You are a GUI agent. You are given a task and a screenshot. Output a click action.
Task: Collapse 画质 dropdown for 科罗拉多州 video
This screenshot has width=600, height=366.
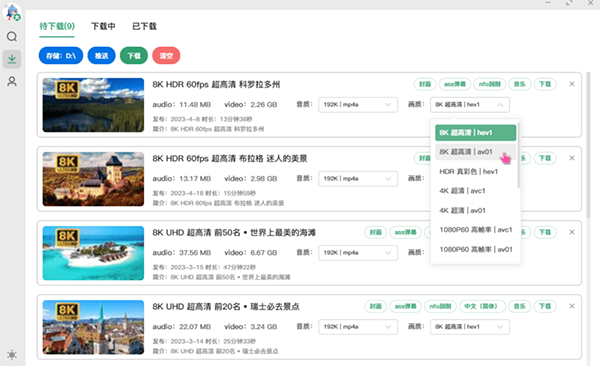coord(470,105)
